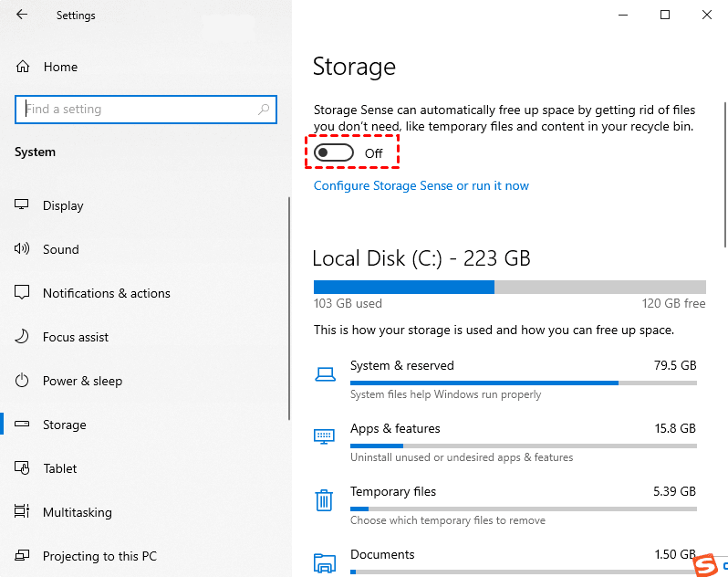
Task: Click the Apps & features keyboard icon
Action: pos(324,436)
